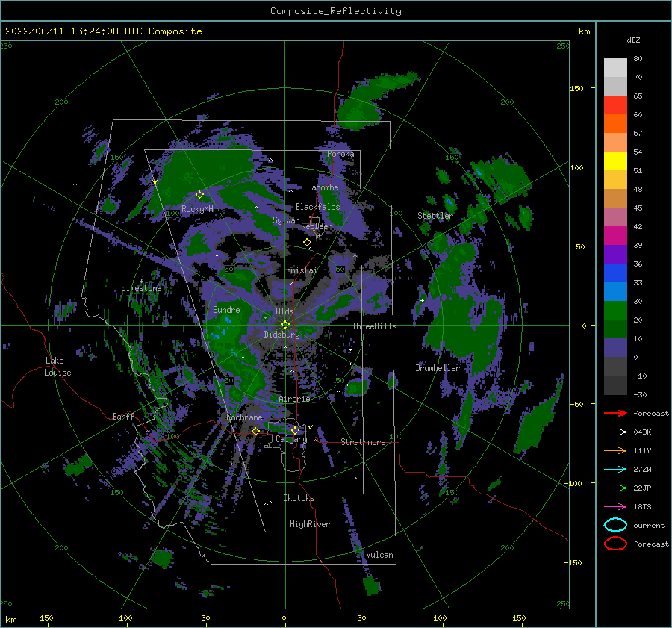
Task: Click the cyan current ellipse icon
Action: click(615, 525)
